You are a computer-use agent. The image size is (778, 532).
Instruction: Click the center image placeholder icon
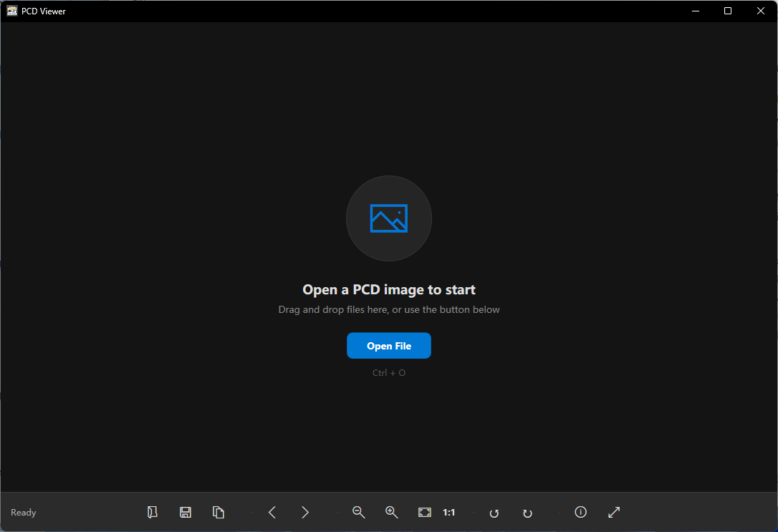389,218
